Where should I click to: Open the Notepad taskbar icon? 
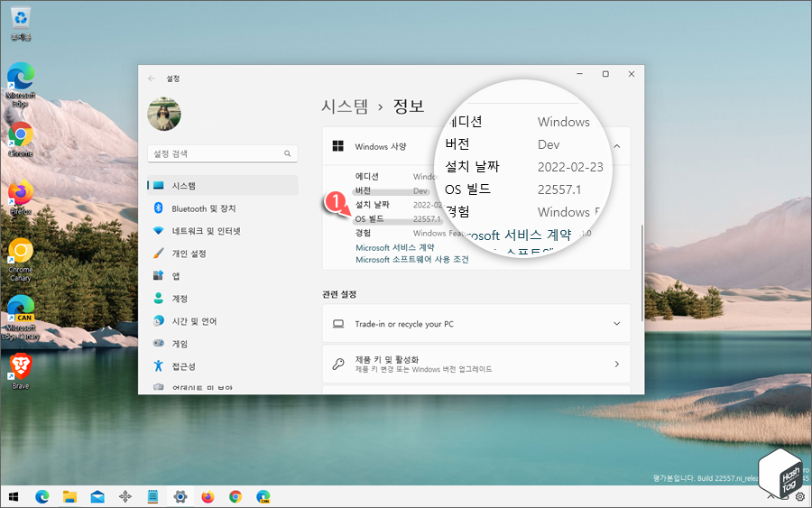(x=152, y=497)
